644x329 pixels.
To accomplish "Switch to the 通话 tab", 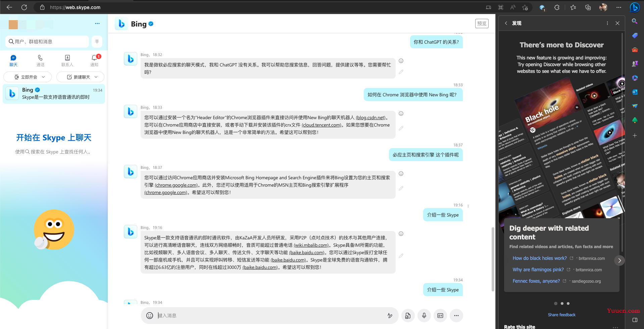I will pyautogui.click(x=40, y=61).
